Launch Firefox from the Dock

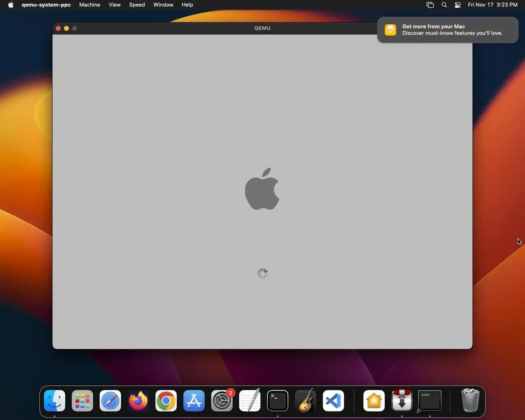[138, 401]
